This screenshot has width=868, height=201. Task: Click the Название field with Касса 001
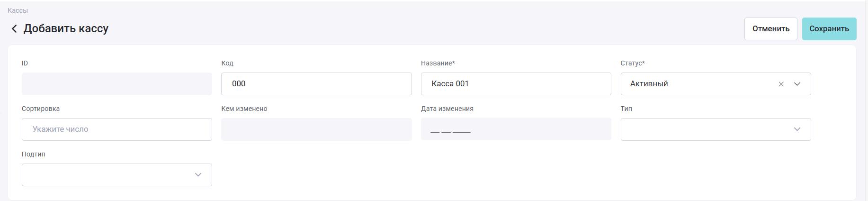[516, 84]
